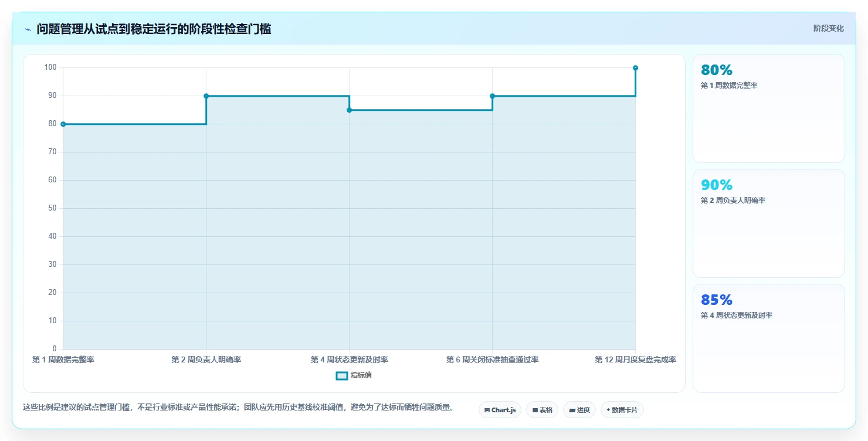Open the 90% 第 2 周负责人明确率 card

pos(769,223)
